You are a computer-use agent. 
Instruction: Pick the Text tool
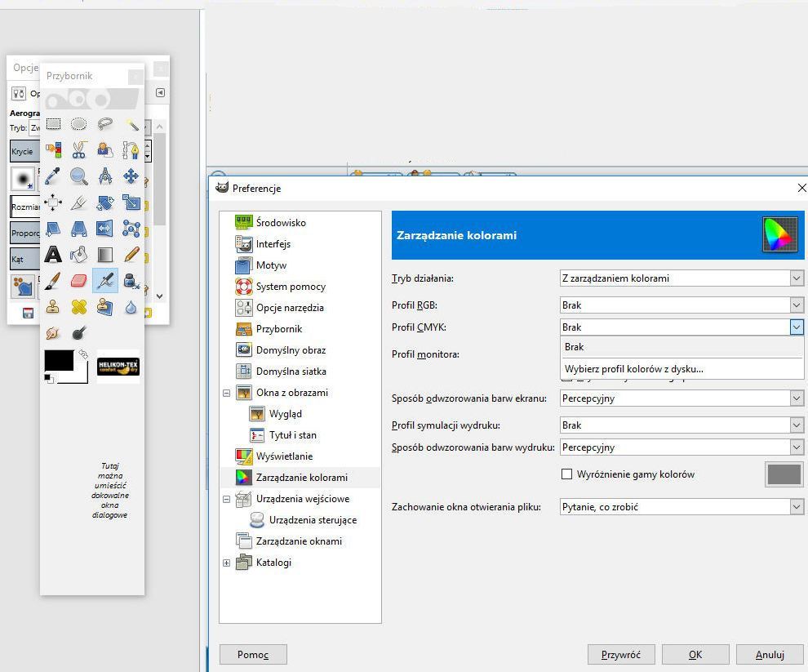pyautogui.click(x=53, y=254)
